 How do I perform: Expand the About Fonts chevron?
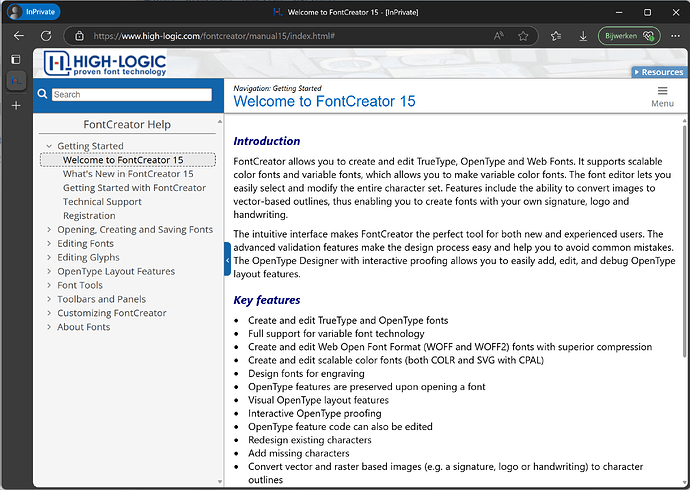pyautogui.click(x=49, y=327)
